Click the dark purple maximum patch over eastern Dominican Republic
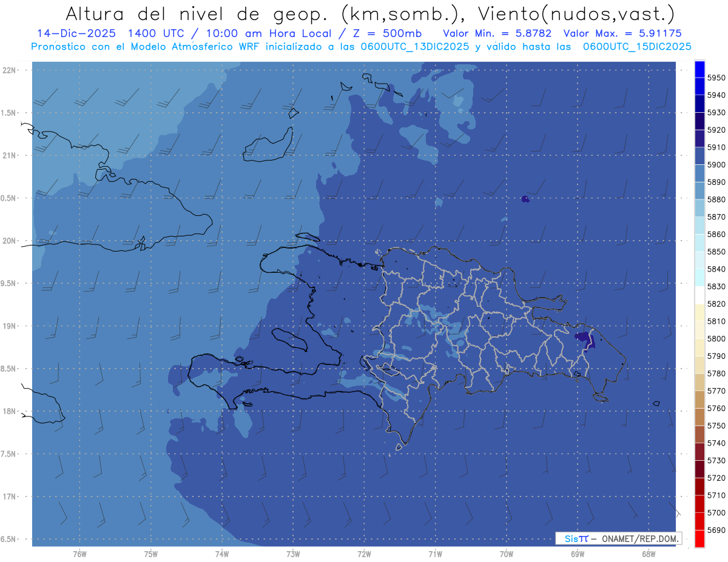Image resolution: width=728 pixels, height=562 pixels. [585, 340]
